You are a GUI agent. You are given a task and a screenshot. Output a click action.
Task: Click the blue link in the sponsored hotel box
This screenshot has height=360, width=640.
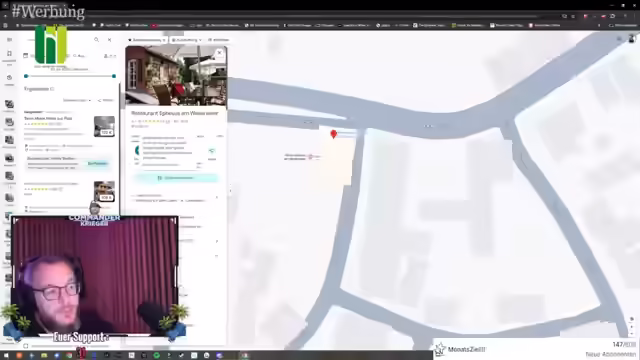[x=97, y=164]
